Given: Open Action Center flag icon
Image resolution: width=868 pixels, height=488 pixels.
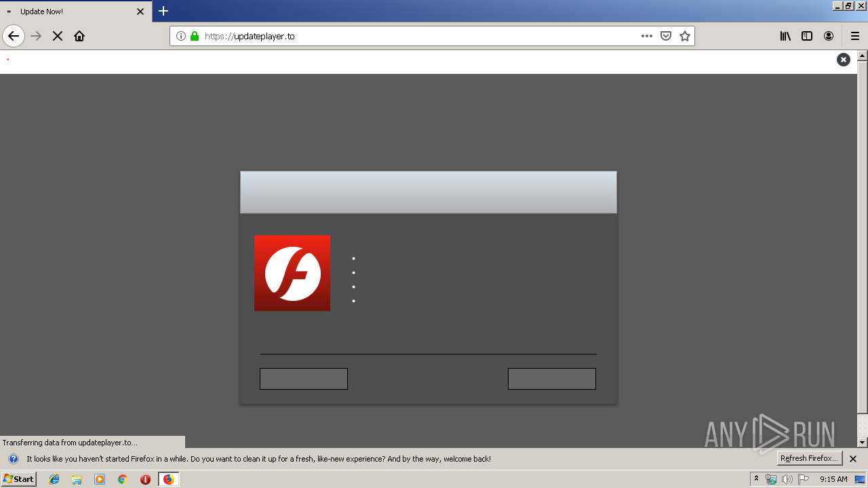Looking at the screenshot, I should click(804, 479).
